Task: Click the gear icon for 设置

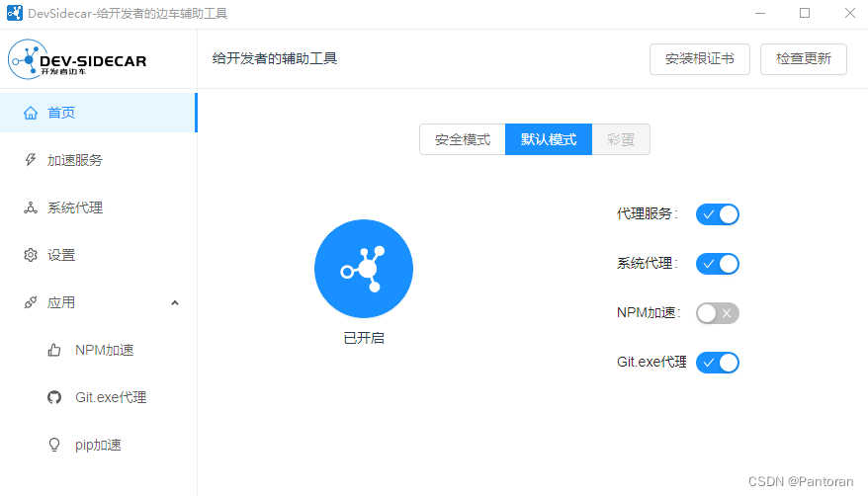Action: [x=31, y=255]
